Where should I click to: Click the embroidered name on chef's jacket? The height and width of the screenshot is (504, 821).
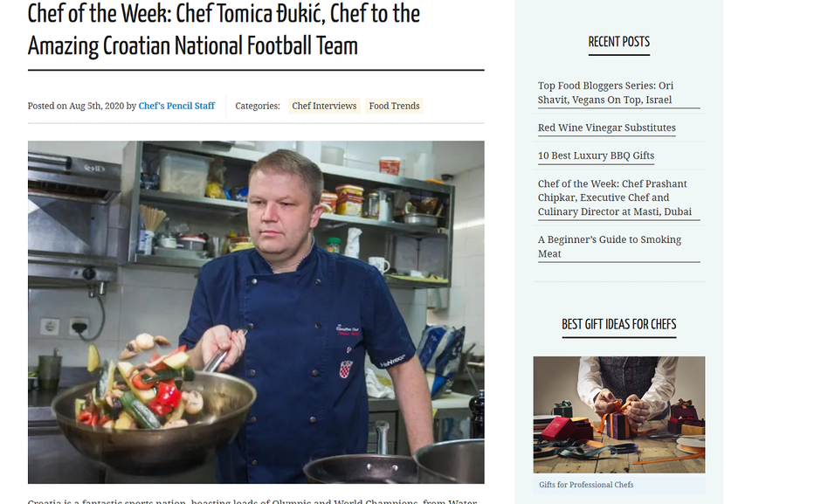click(348, 330)
